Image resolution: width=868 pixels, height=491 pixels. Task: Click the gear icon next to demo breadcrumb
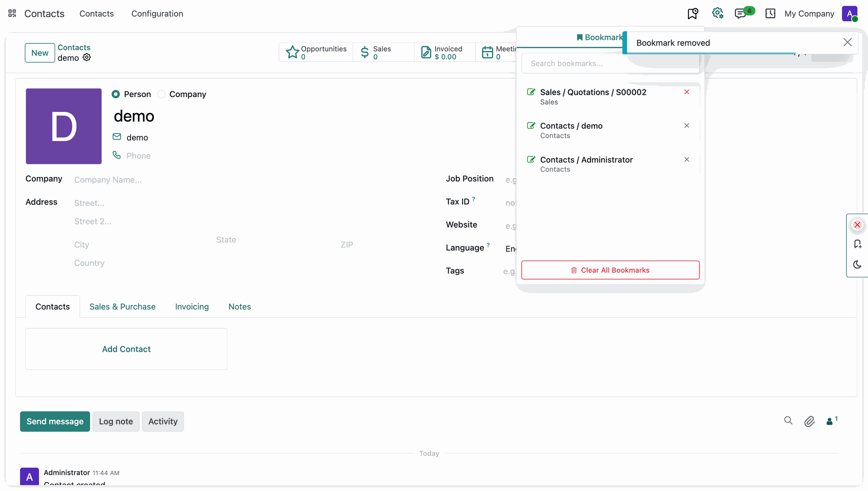(87, 57)
